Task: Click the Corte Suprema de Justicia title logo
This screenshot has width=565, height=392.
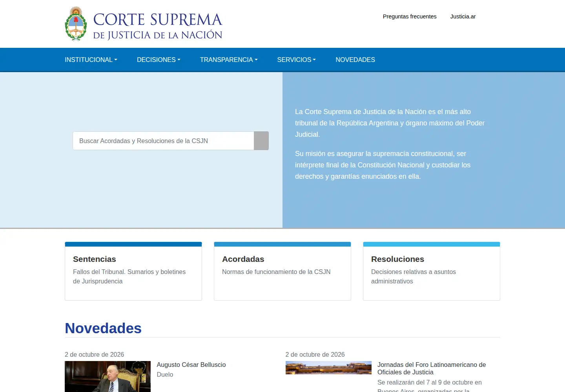Action: [x=158, y=26]
